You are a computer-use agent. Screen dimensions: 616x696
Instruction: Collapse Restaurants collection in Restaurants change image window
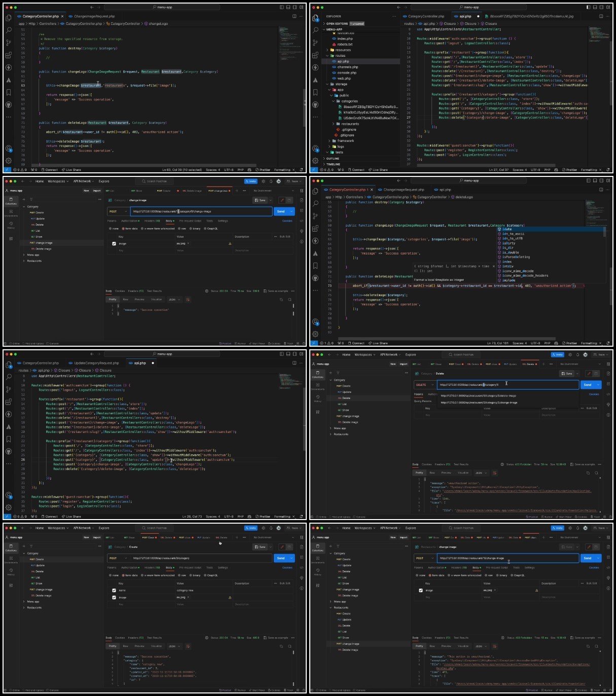point(331,608)
